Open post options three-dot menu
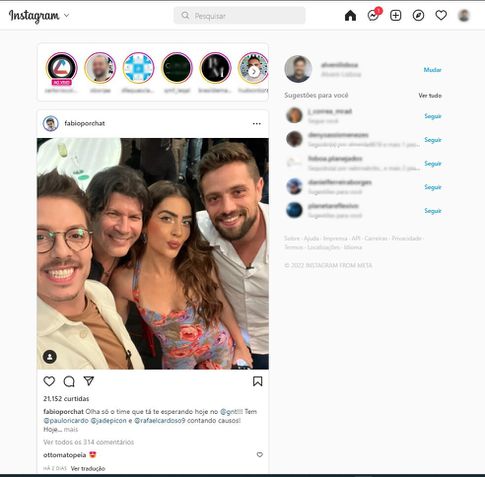The height and width of the screenshot is (477, 485). tap(257, 124)
